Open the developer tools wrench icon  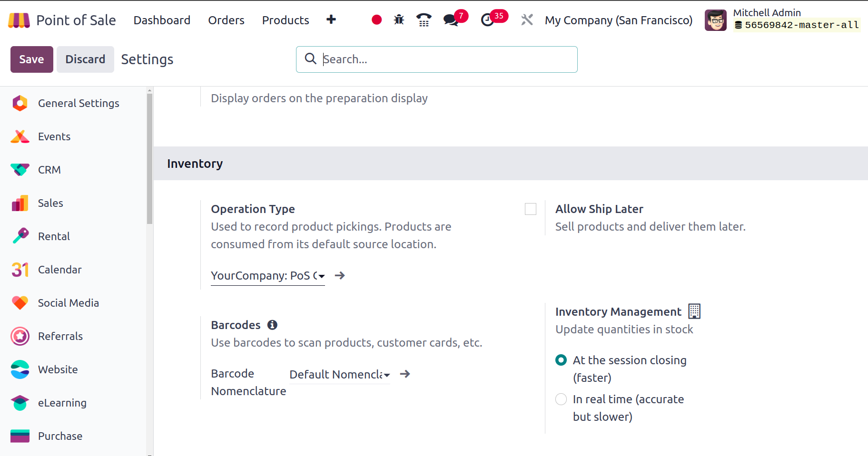526,20
